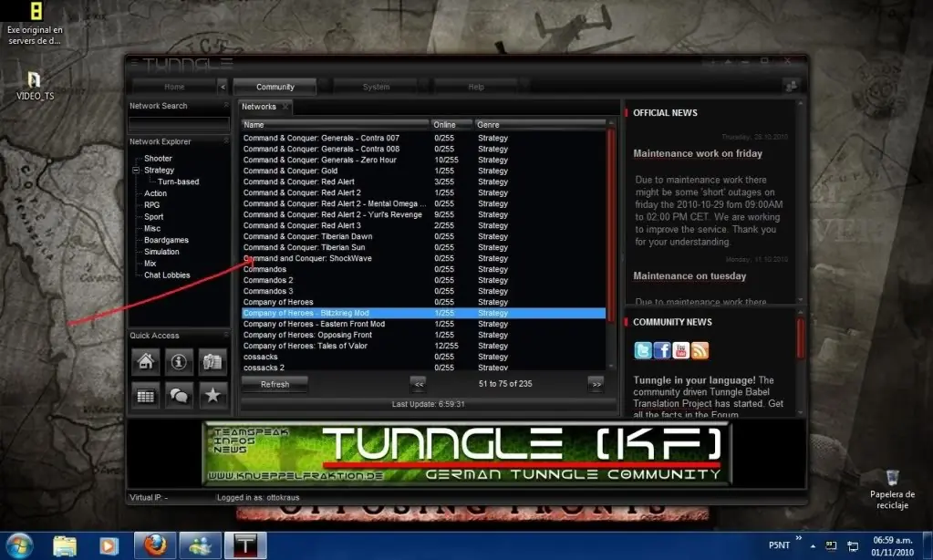Go to next page of networks

(596, 385)
